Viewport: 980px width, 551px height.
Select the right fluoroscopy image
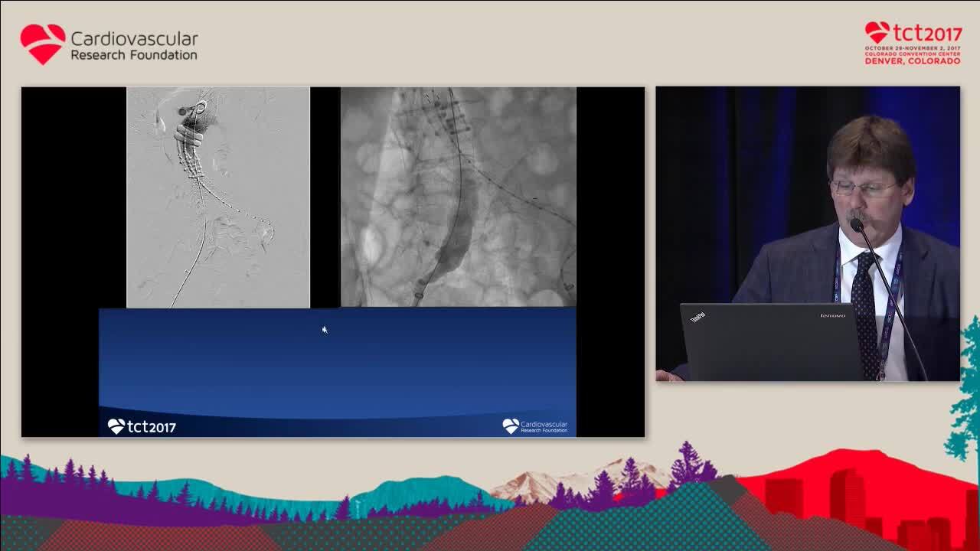point(458,197)
